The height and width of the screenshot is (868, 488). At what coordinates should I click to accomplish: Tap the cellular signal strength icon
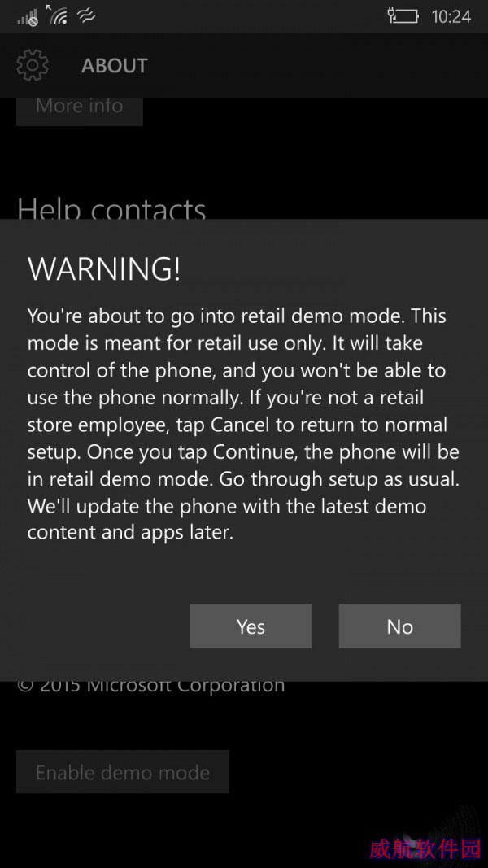click(28, 17)
